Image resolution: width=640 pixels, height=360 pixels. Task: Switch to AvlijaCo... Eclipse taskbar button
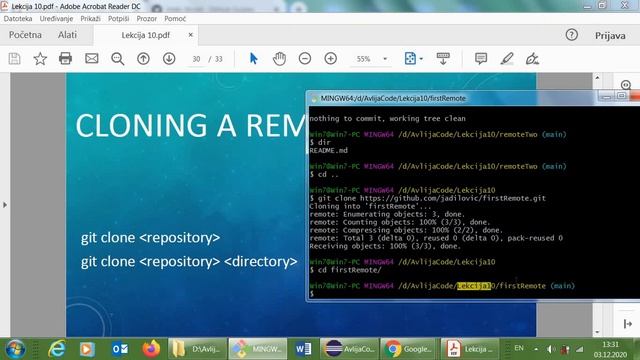(x=349, y=349)
